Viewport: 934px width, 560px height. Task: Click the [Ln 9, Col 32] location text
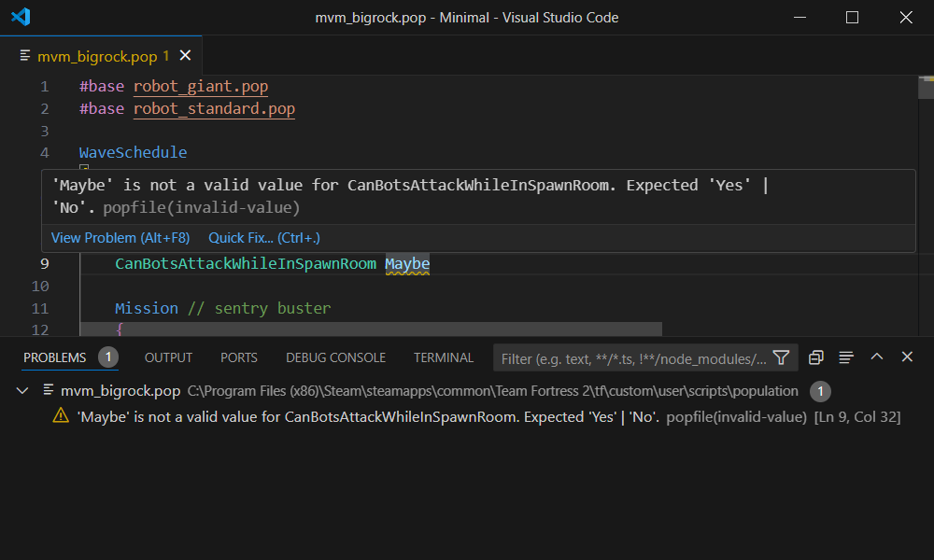click(x=857, y=417)
